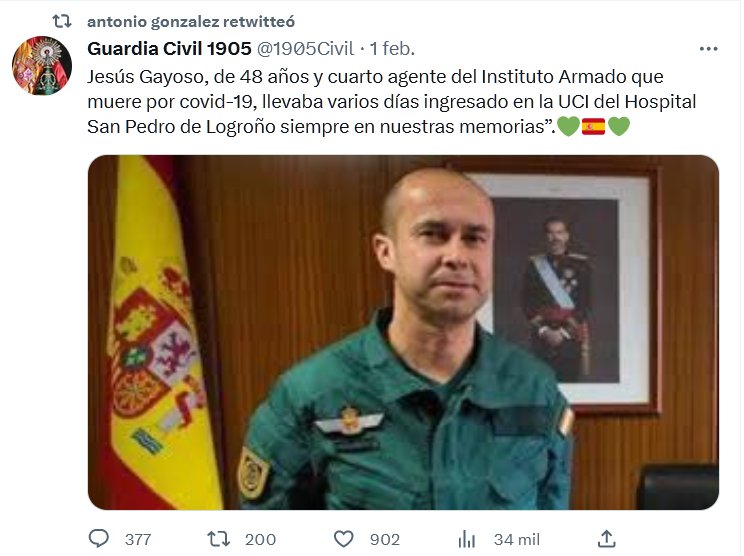Click the 34 mil views count
744x556 pixels.
[517, 539]
